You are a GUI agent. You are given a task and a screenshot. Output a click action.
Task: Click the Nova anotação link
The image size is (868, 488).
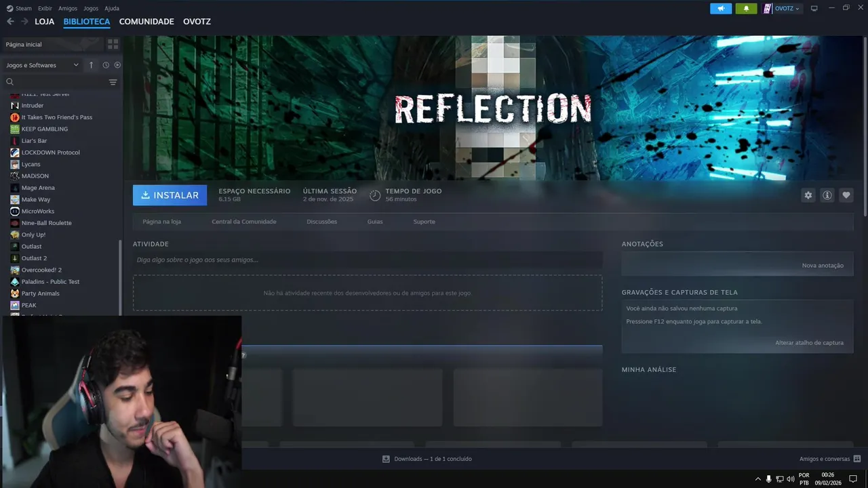point(823,266)
